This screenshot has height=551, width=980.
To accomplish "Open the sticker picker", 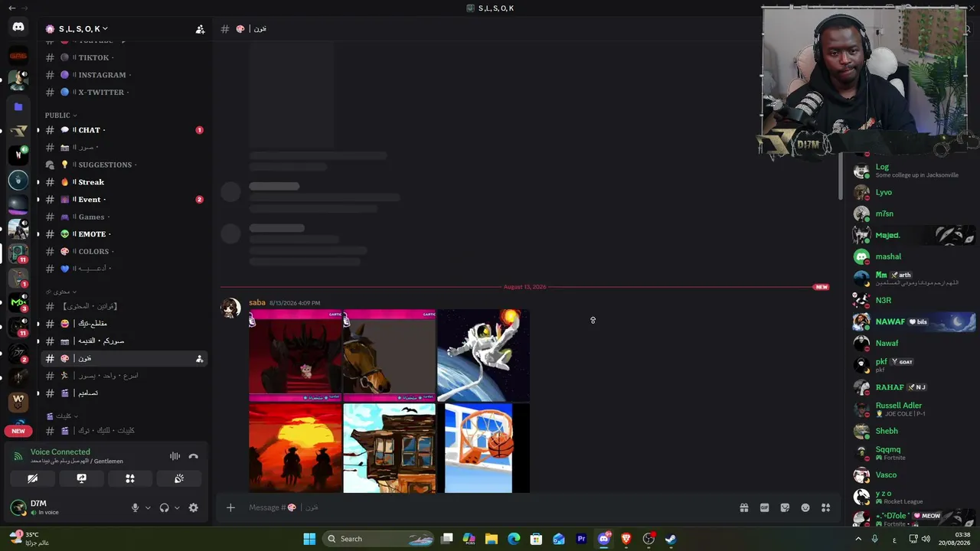I will (785, 507).
